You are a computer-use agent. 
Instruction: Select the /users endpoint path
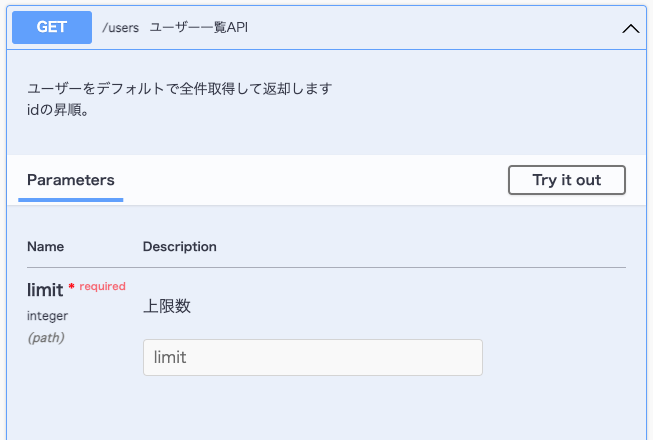[121, 28]
